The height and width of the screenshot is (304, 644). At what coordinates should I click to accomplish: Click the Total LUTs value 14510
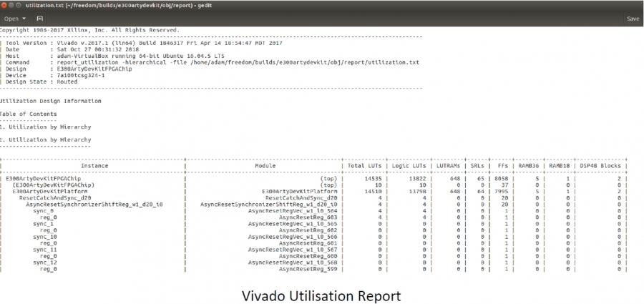[373, 192]
